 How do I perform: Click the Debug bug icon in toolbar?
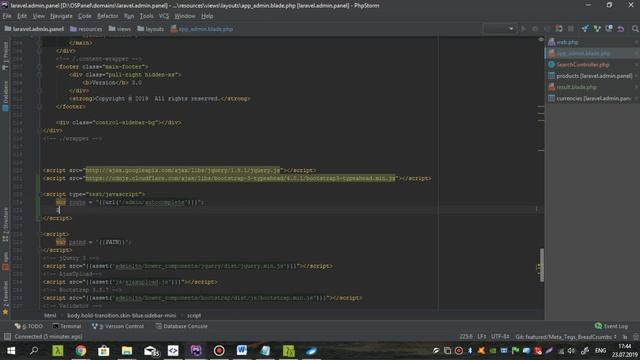tap(535, 29)
